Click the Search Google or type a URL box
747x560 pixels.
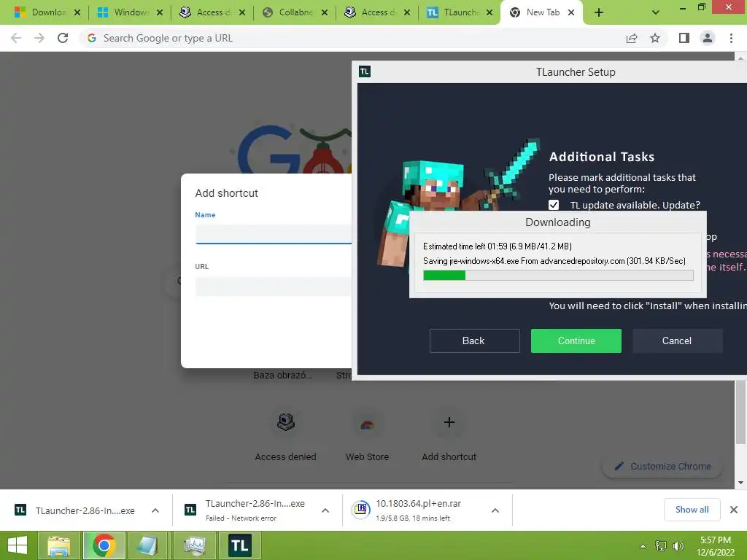[352, 38]
